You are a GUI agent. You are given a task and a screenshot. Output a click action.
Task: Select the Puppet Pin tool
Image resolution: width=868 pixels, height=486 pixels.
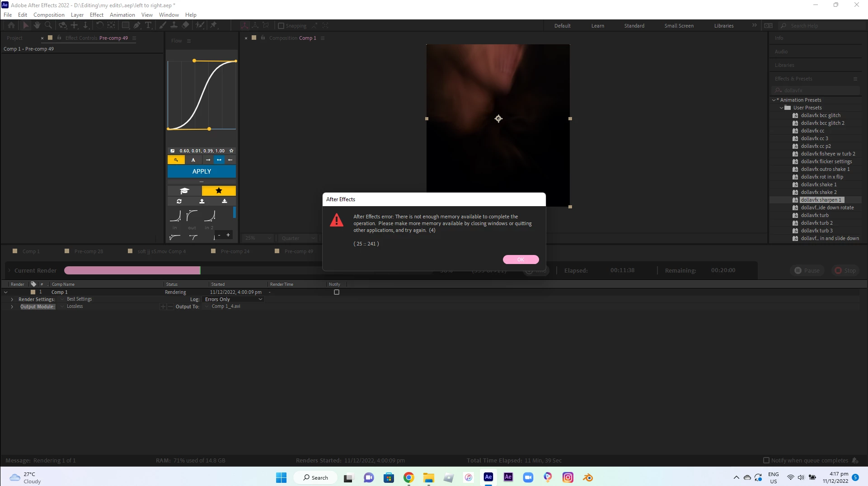[x=214, y=26]
